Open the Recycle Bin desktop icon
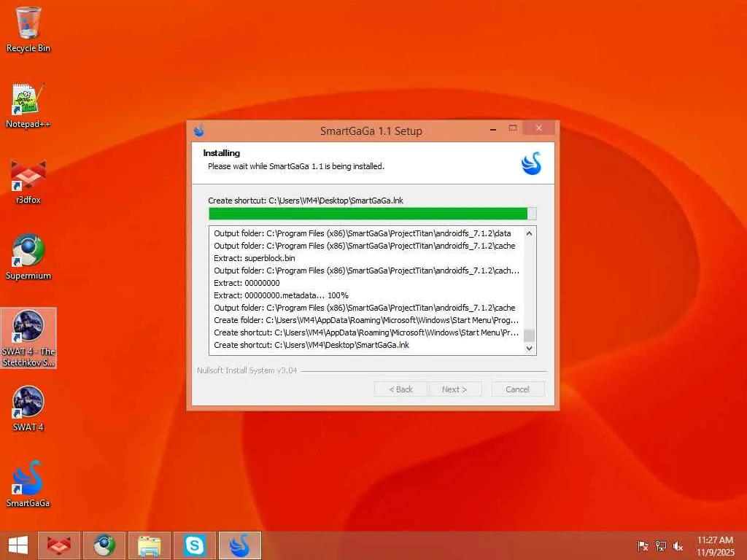 point(28,29)
